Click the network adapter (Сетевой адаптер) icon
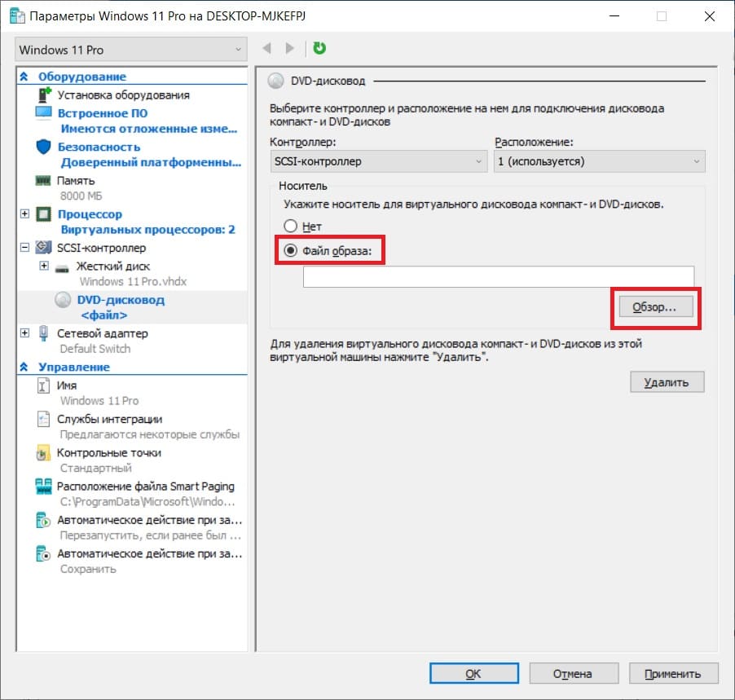This screenshot has height=700, width=735. (43, 333)
